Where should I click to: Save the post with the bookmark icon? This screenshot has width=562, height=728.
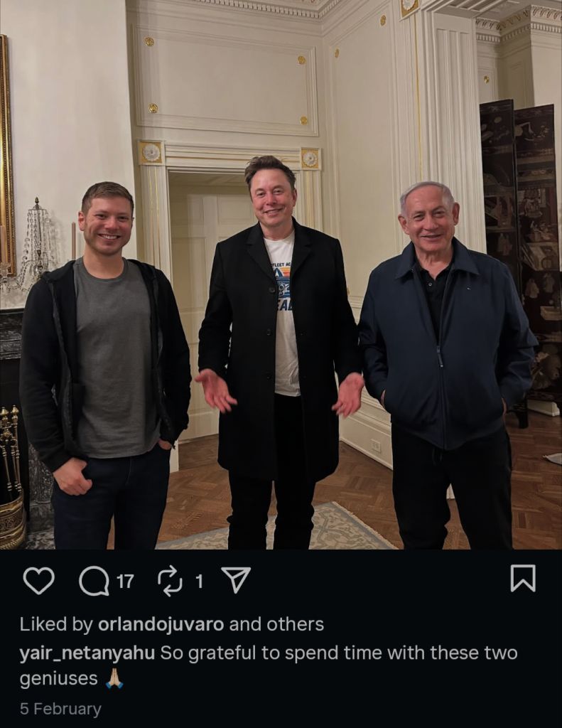coord(523,579)
